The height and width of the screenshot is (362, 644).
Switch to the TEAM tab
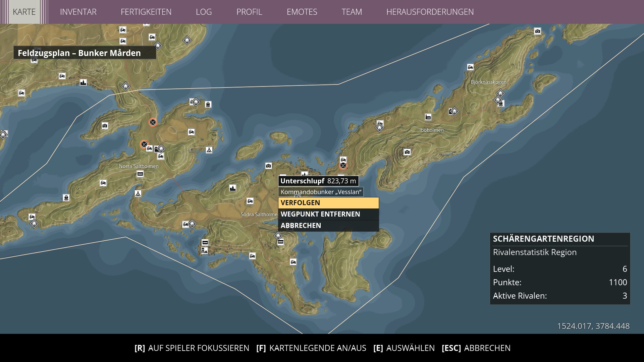tap(352, 12)
